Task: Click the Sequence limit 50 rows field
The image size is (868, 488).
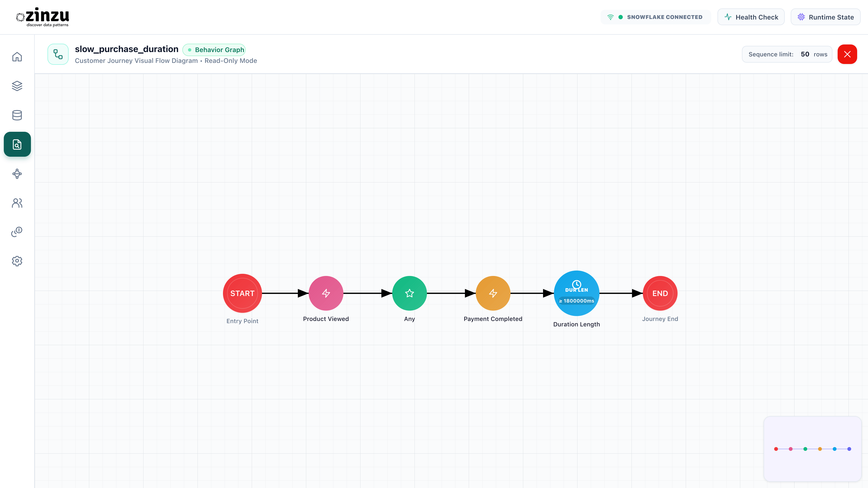Action: click(x=787, y=54)
